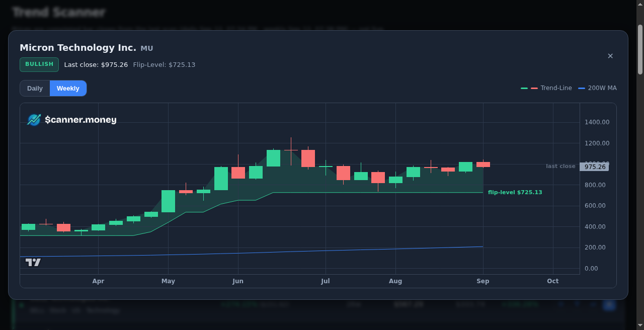Click the Apr time axis label

tap(98, 281)
